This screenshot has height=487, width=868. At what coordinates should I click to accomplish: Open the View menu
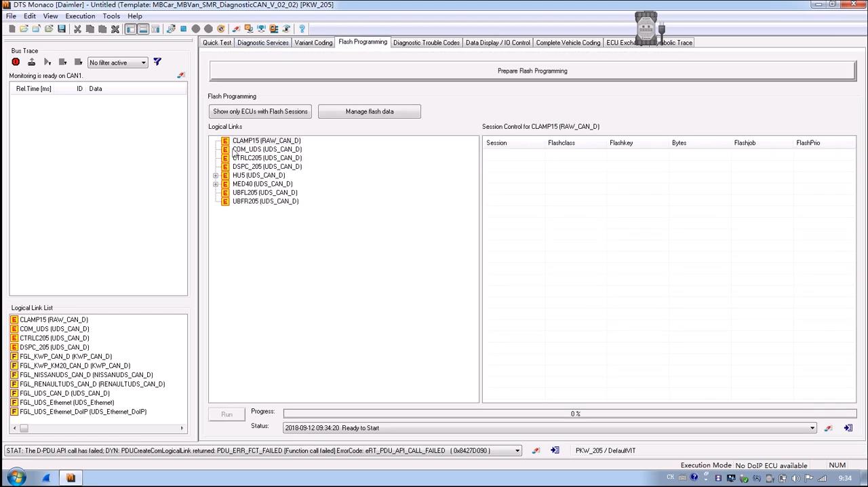[50, 16]
